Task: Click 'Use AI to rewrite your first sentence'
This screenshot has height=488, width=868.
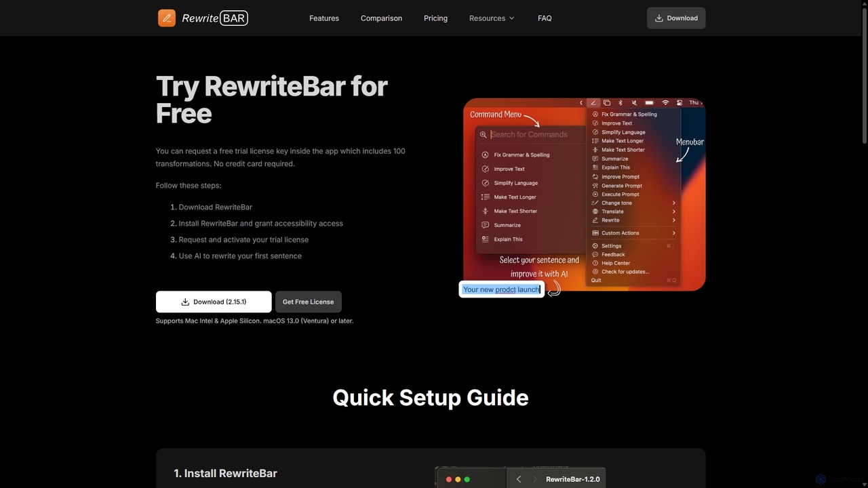Action: click(x=240, y=256)
